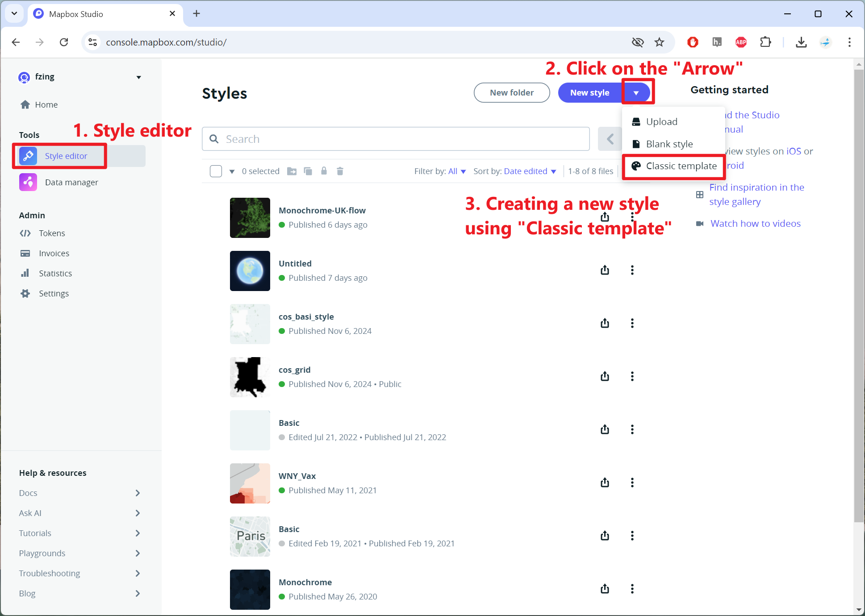Open browser extensions puzzle icon
Image resolution: width=865 pixels, height=616 pixels.
[765, 42]
